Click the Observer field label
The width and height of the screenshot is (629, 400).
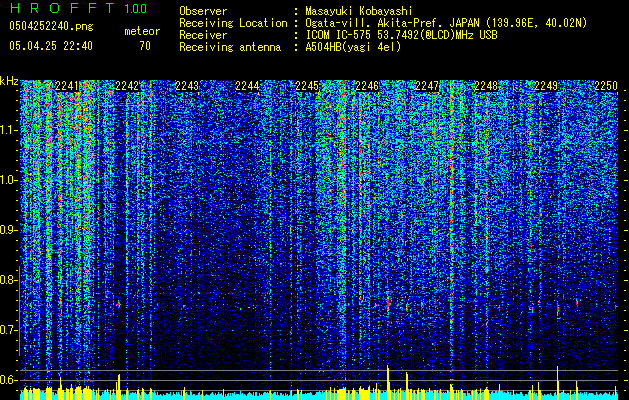coord(203,11)
